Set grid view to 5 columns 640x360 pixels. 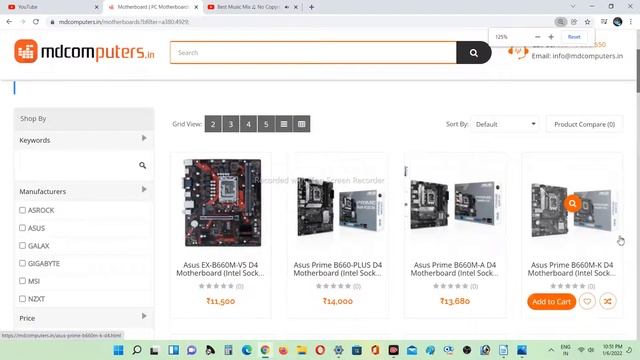click(x=266, y=124)
